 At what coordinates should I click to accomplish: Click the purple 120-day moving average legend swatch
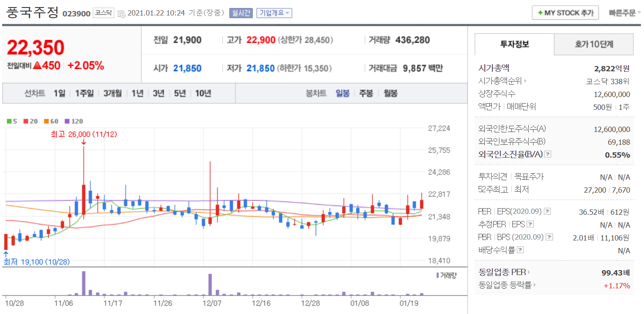(67, 121)
